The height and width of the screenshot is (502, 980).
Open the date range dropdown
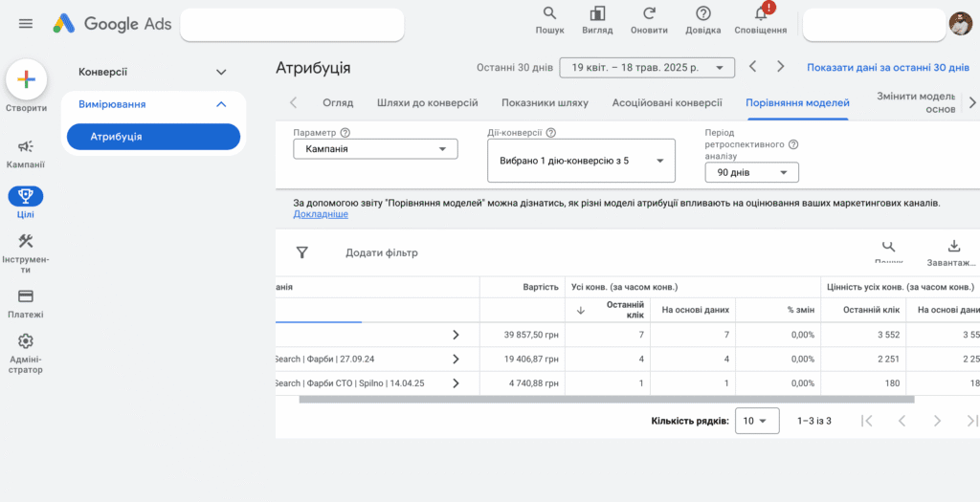click(647, 68)
